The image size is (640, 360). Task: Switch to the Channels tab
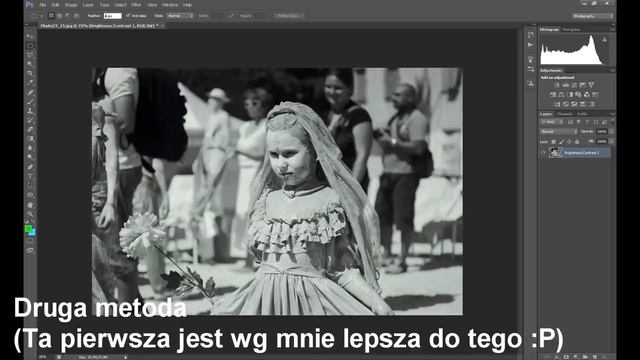[564, 114]
